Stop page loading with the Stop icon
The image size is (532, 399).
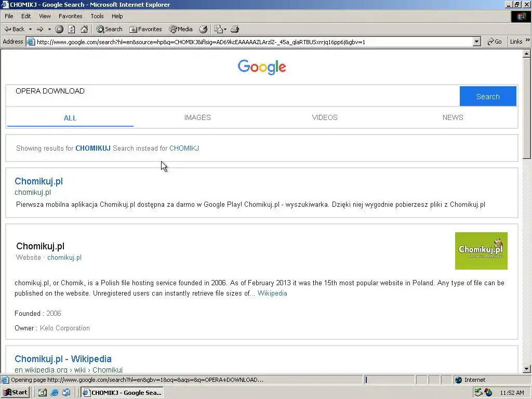pos(59,29)
